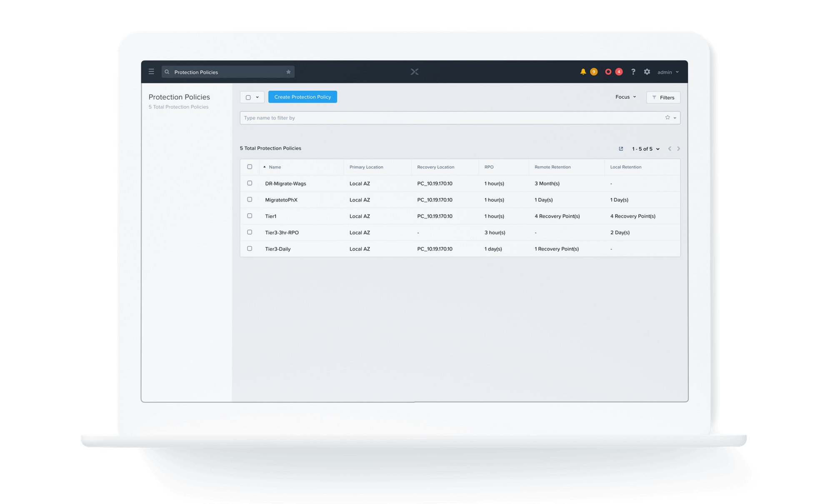Click Create Protection Policy button
Screen dimensions: 840x504
302,97
